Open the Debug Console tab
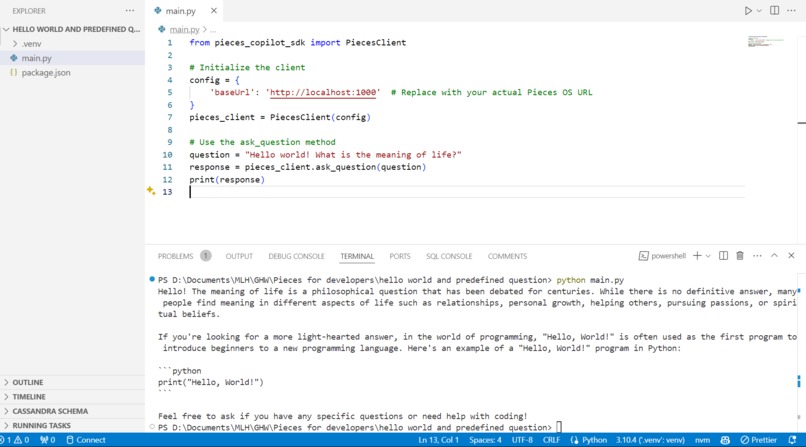The height and width of the screenshot is (447, 806). 296,256
